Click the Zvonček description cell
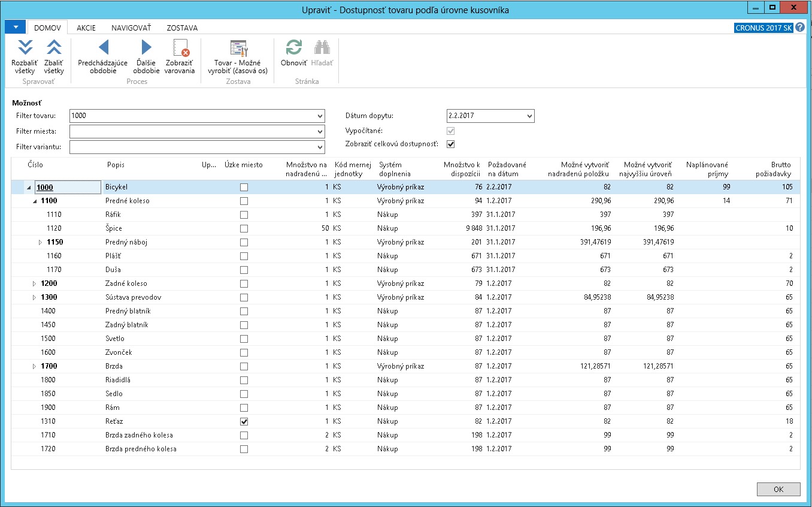The height and width of the screenshot is (507, 812). click(x=119, y=352)
